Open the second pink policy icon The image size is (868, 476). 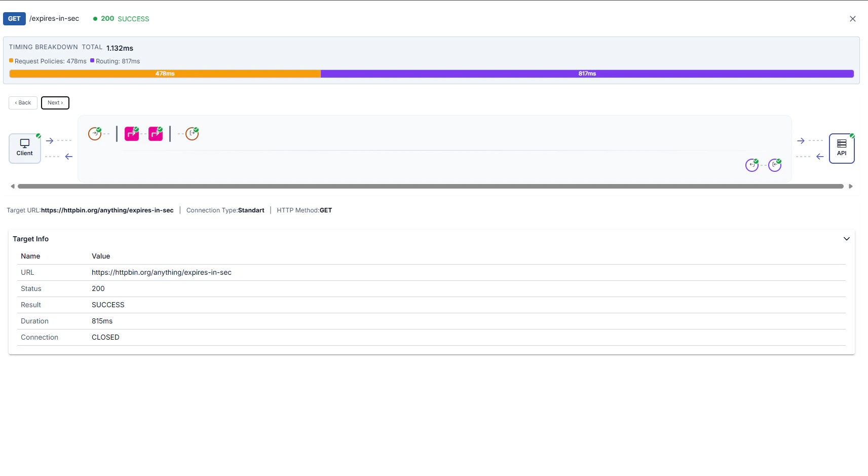point(156,133)
